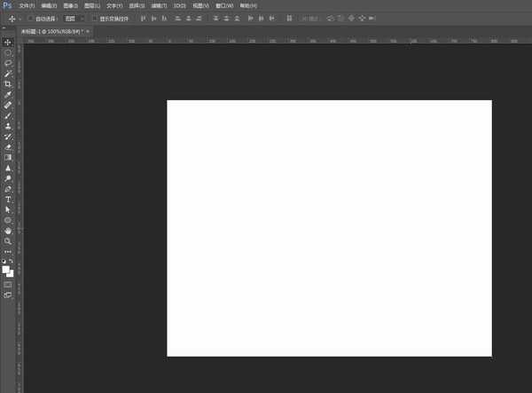Select the Healing Brush bandage tool
Screen dimensions: 532x393
click(x=8, y=106)
